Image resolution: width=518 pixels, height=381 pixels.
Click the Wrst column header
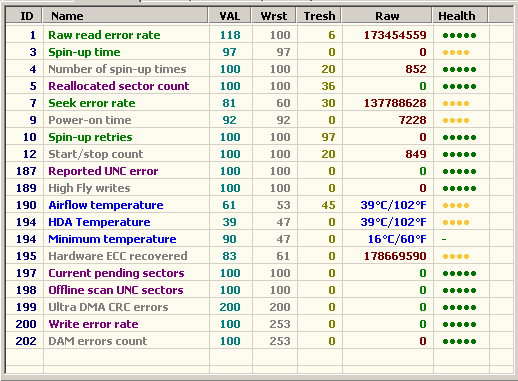pos(274,16)
